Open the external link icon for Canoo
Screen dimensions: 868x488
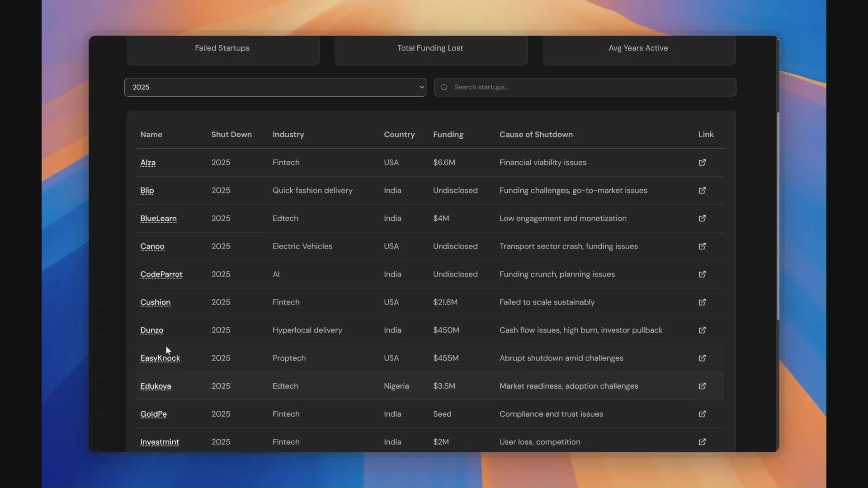point(702,246)
